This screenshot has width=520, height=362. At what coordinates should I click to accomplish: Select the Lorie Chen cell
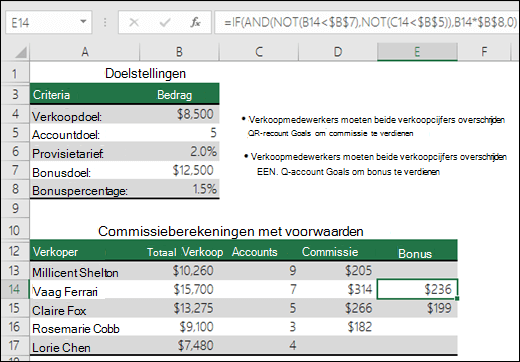(x=85, y=346)
